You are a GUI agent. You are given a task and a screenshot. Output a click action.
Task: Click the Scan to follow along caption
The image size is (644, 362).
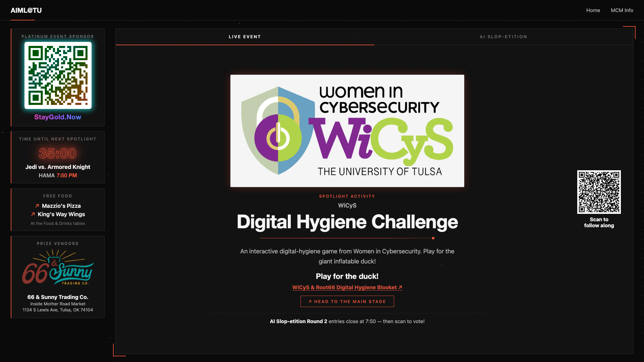click(x=599, y=223)
